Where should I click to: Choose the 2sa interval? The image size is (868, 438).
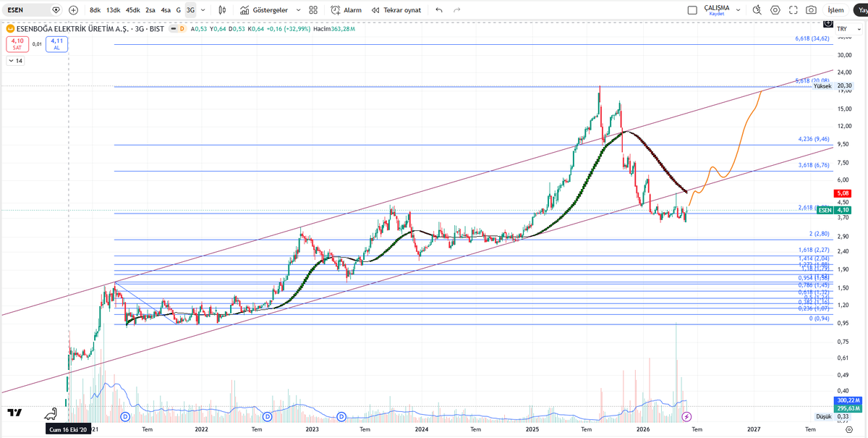150,10
